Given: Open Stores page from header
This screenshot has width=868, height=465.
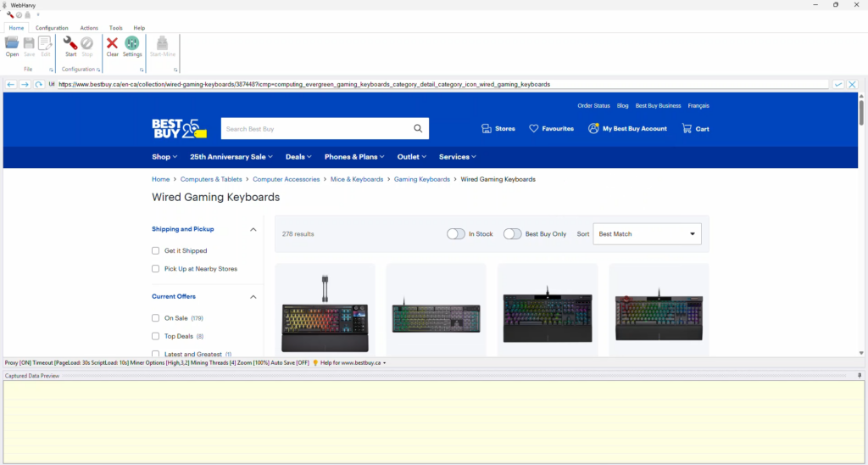Looking at the screenshot, I should coord(498,129).
